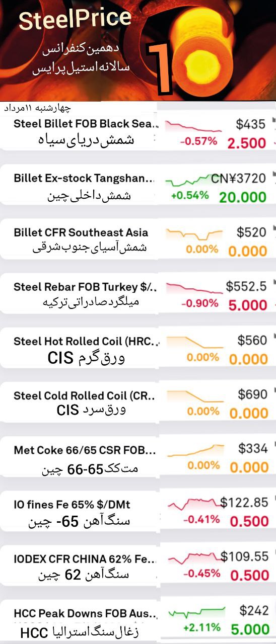Click the $435 billet price value
Viewport: 276px width, 644px height.
[x=251, y=124]
